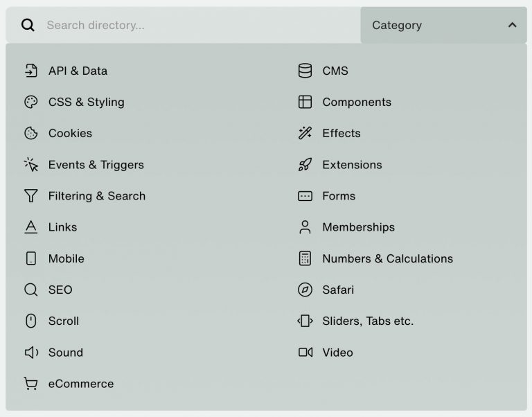Image resolution: width=532 pixels, height=417 pixels.
Task: Click the chevron arrow beside Category
Action: [512, 26]
